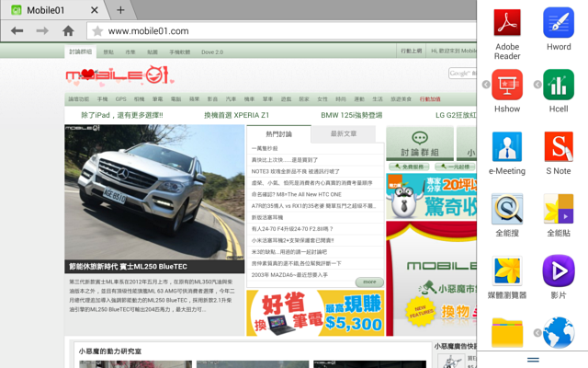The height and width of the screenshot is (368, 588).
Task: Open the LG G2 headline link
Action: [x=456, y=115]
